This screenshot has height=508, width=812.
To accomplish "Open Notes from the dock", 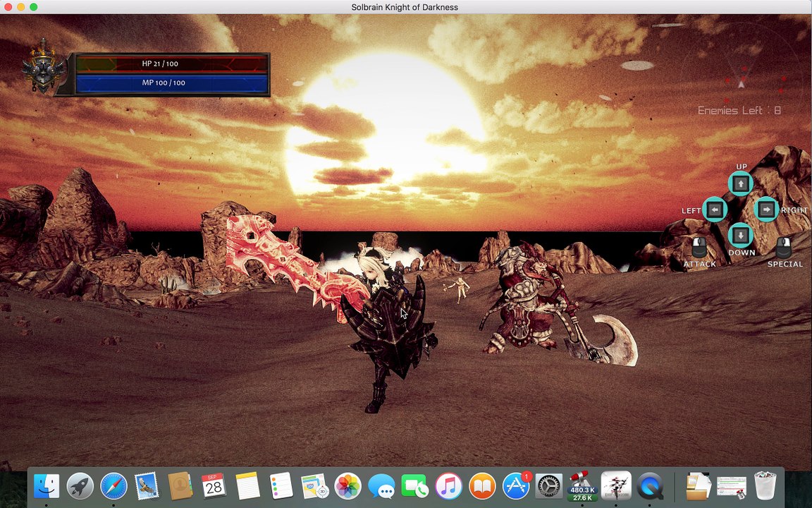I will tap(247, 486).
